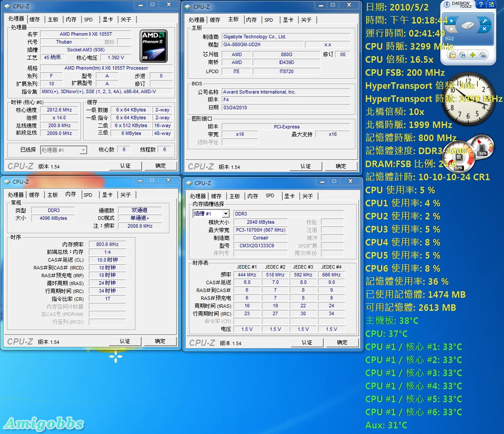The width and height of the screenshot is (504, 434).
Task: Select SPD tab in the memory CPU-Z window
Action: (x=88, y=195)
